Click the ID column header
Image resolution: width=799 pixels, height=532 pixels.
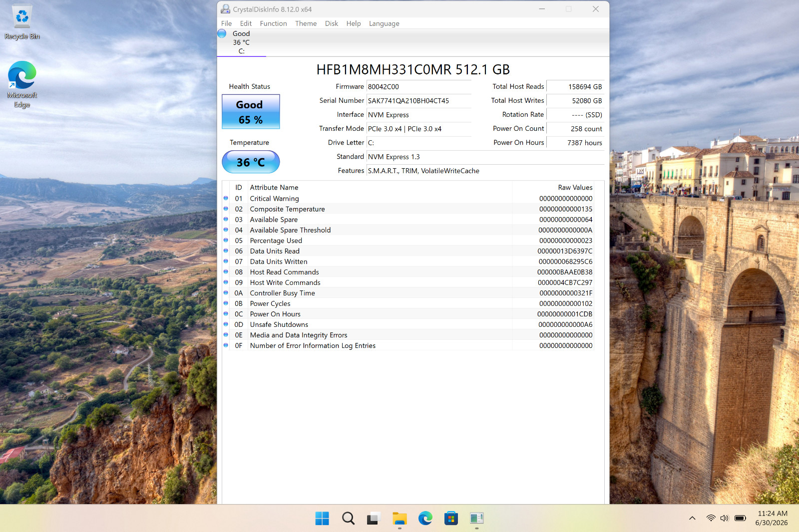click(239, 188)
